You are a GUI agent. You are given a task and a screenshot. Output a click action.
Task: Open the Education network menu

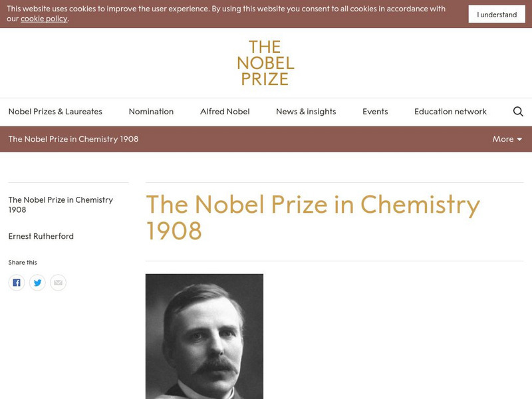point(450,112)
